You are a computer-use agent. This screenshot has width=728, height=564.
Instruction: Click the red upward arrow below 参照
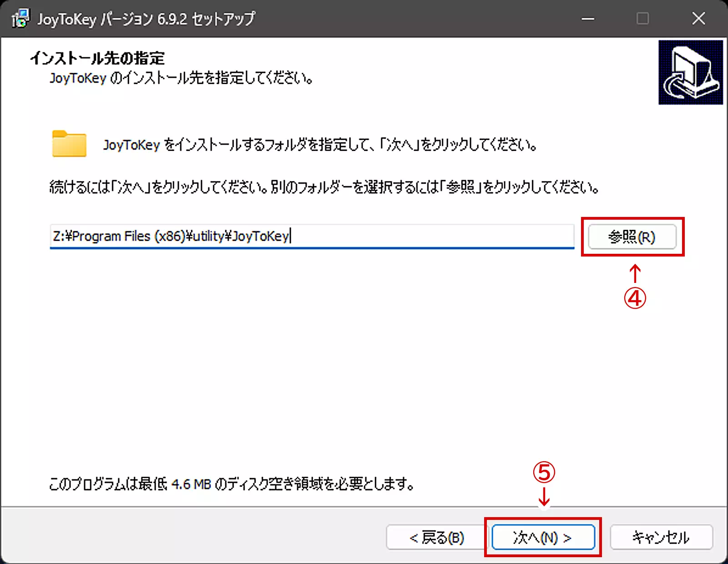(635, 274)
